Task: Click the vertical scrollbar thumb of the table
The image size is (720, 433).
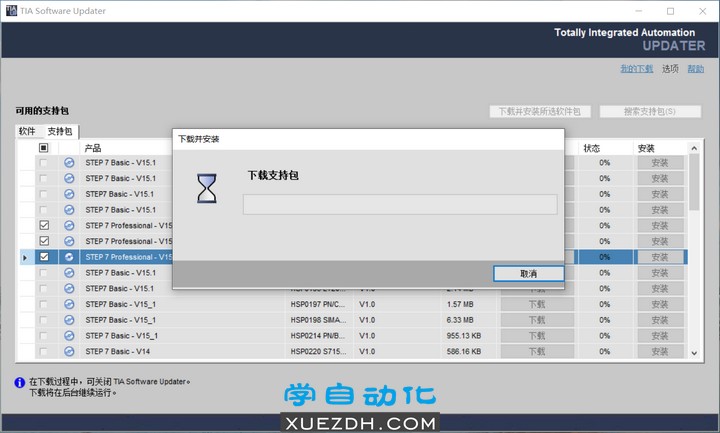Action: [x=694, y=182]
